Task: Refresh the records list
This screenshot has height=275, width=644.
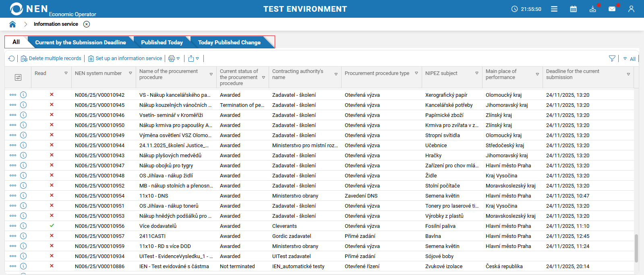Action: [12, 58]
